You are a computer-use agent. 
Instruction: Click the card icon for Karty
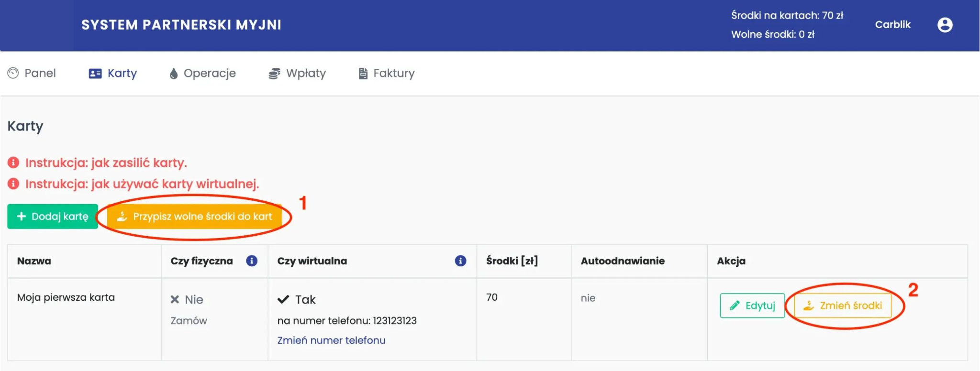click(x=95, y=74)
